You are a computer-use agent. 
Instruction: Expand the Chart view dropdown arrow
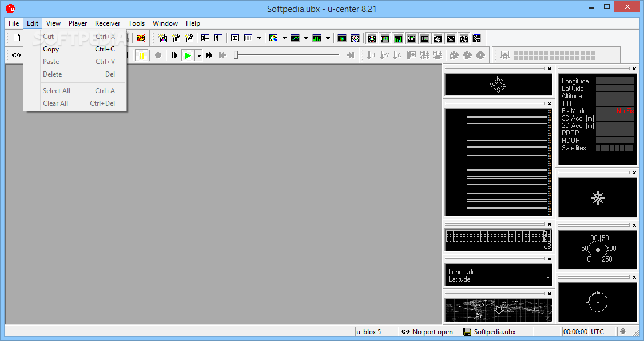pos(306,38)
